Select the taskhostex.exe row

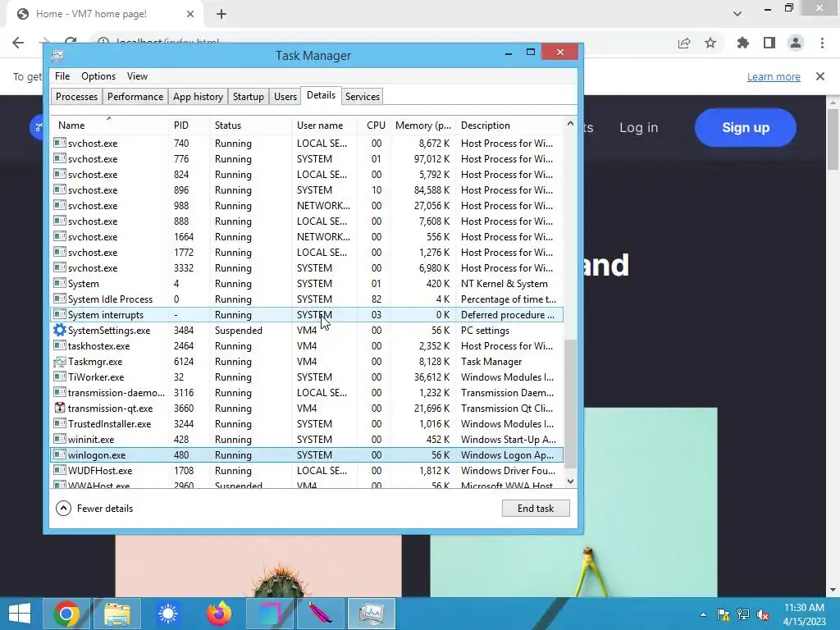(x=307, y=346)
